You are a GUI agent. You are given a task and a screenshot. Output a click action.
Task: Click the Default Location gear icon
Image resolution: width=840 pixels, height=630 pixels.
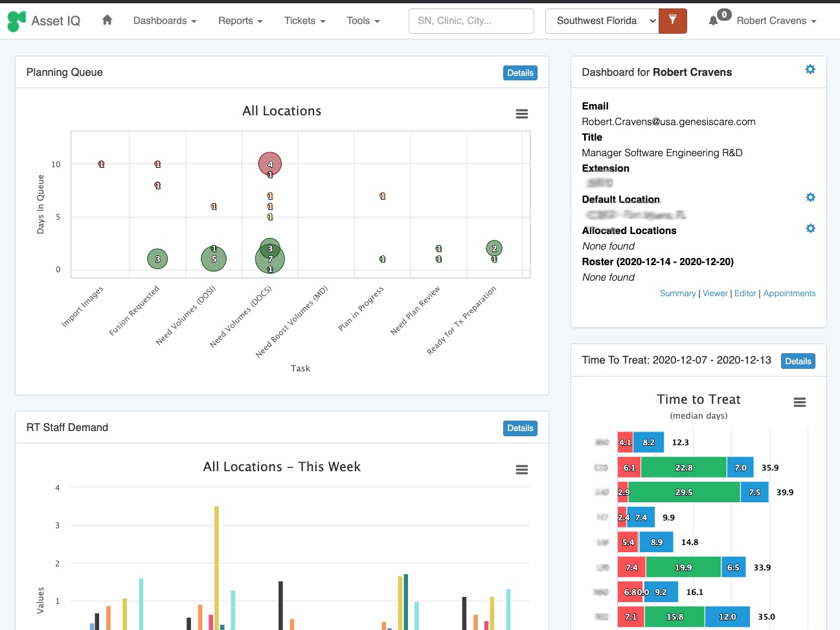(x=810, y=198)
